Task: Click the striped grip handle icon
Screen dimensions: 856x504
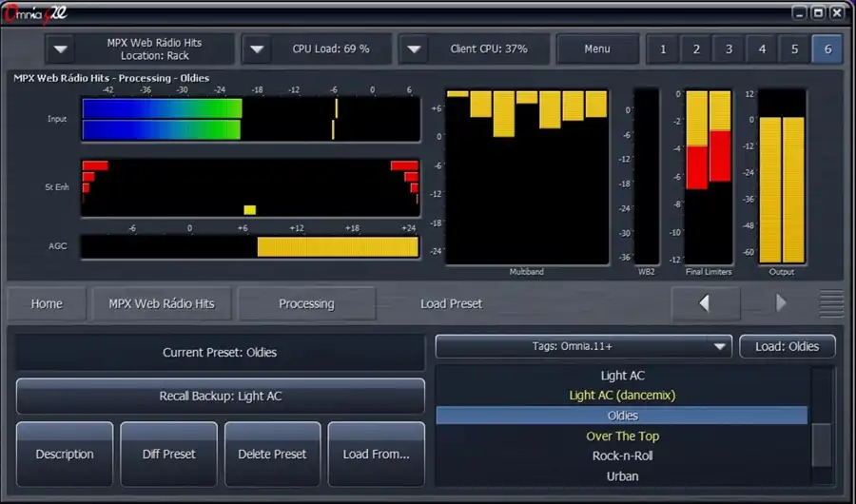Action: click(831, 303)
